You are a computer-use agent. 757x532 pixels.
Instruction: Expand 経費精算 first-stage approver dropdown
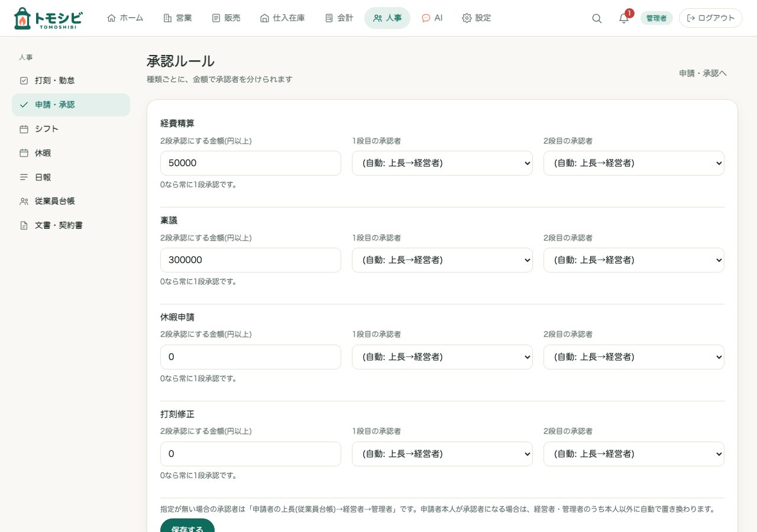(442, 163)
